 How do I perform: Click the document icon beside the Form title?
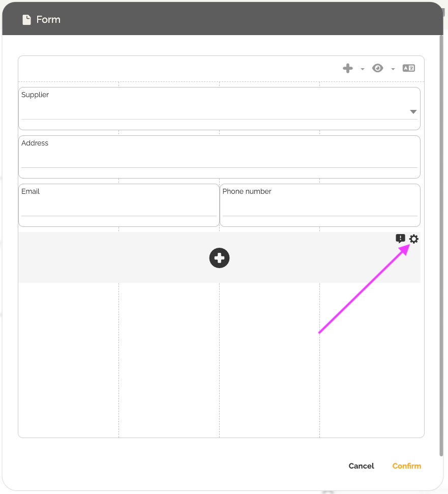[26, 20]
